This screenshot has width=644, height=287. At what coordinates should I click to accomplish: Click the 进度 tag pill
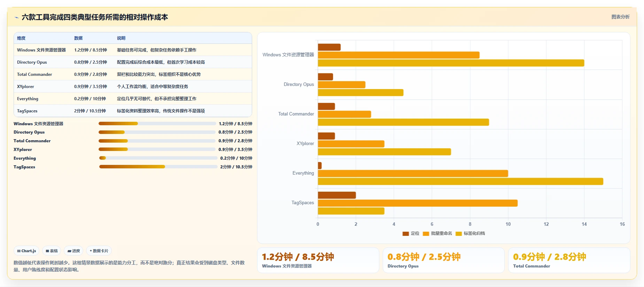point(73,251)
